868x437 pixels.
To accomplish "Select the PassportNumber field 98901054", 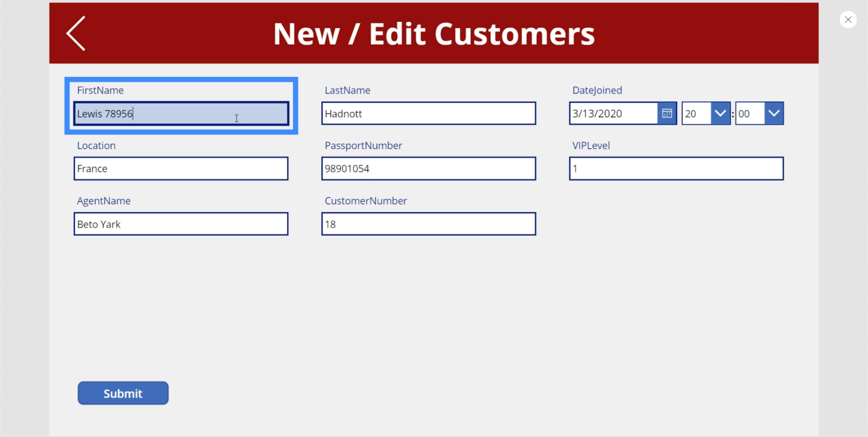I will click(x=428, y=169).
